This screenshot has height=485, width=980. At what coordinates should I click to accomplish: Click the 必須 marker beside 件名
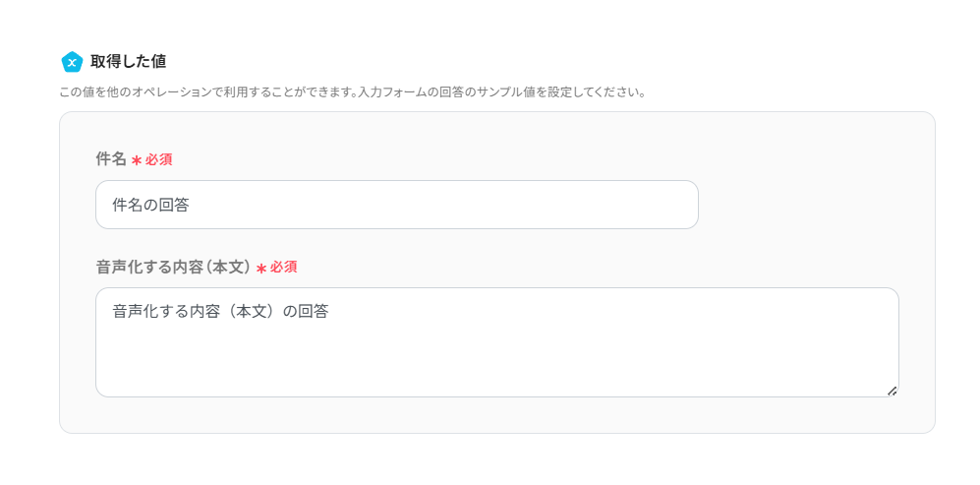coord(159,159)
